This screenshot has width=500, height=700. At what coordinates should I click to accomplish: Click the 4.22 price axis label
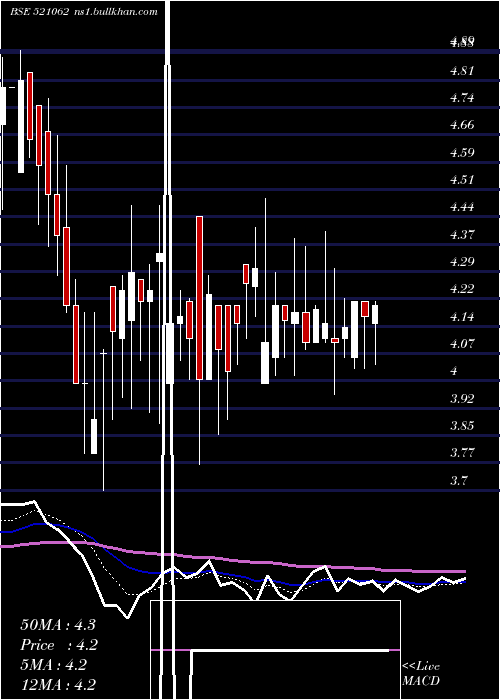click(x=462, y=289)
